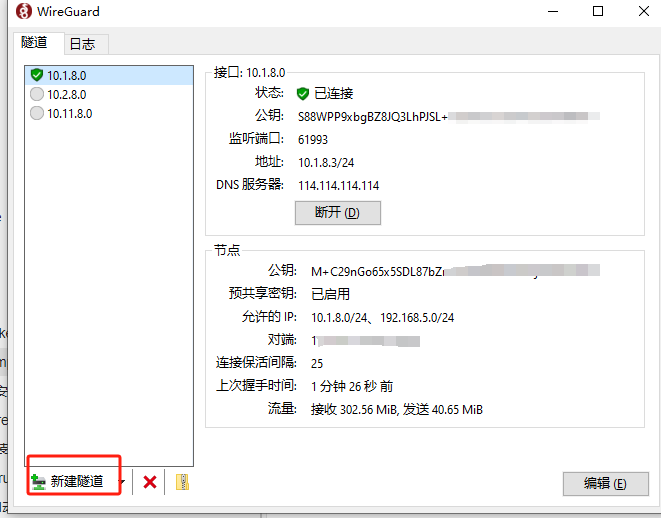
Task: Click connected status shield icon
Action: point(303,94)
